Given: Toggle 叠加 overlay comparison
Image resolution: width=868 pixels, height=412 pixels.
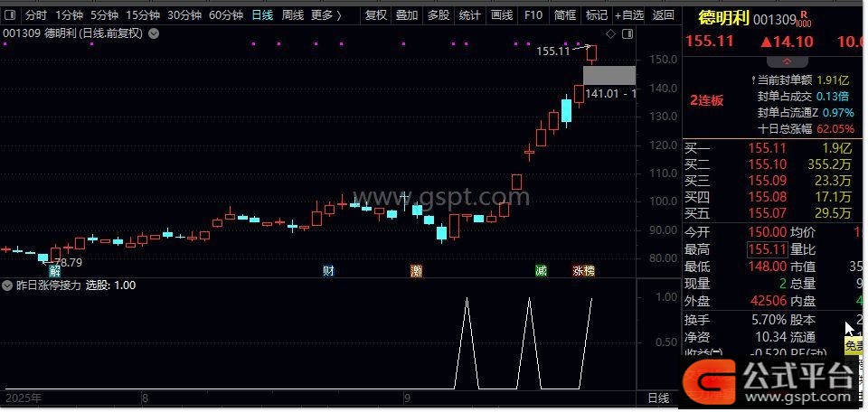Looking at the screenshot, I should pos(407,14).
